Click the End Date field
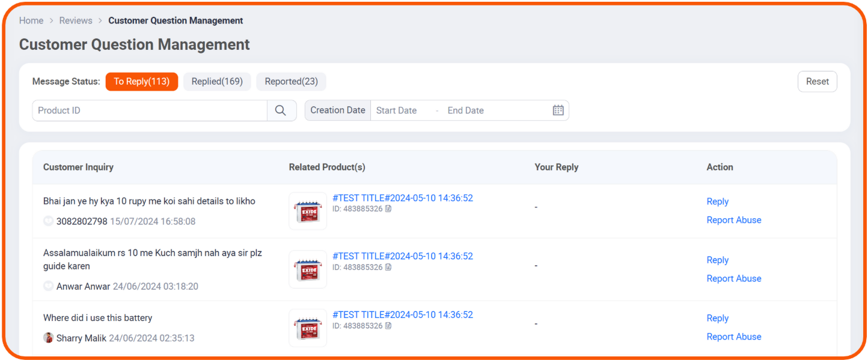This screenshot has height=360, width=868. pos(466,111)
